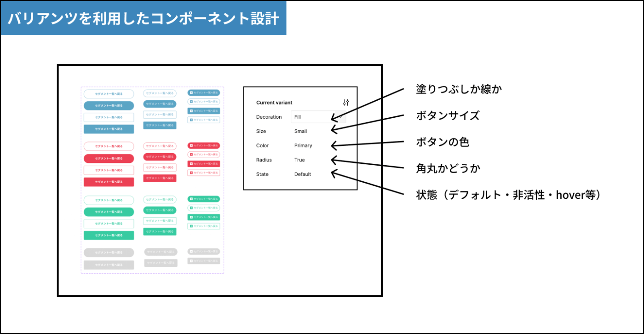644x334 pixels.
Task: Select medium red filled rounded button variant
Action: [x=160, y=157]
